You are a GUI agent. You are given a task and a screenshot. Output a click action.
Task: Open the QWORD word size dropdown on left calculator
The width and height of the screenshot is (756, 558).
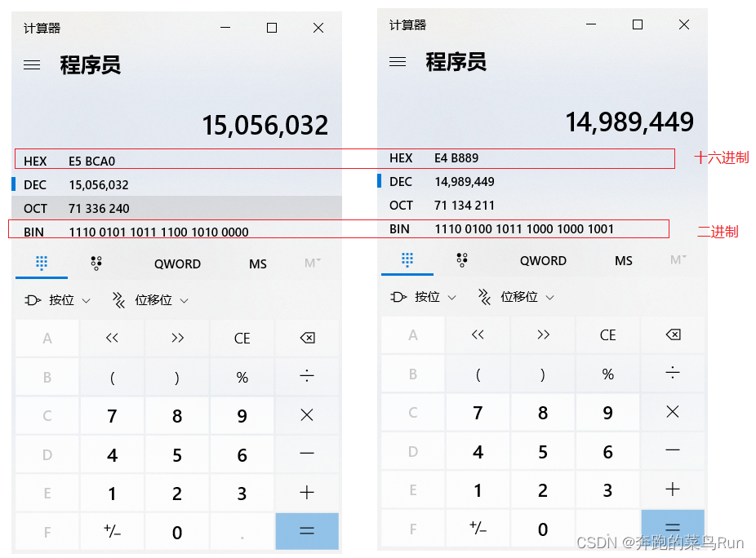[x=176, y=263]
